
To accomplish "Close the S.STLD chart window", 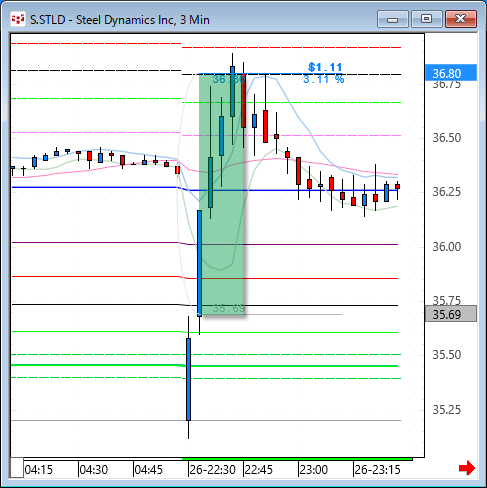I will click(x=461, y=19).
